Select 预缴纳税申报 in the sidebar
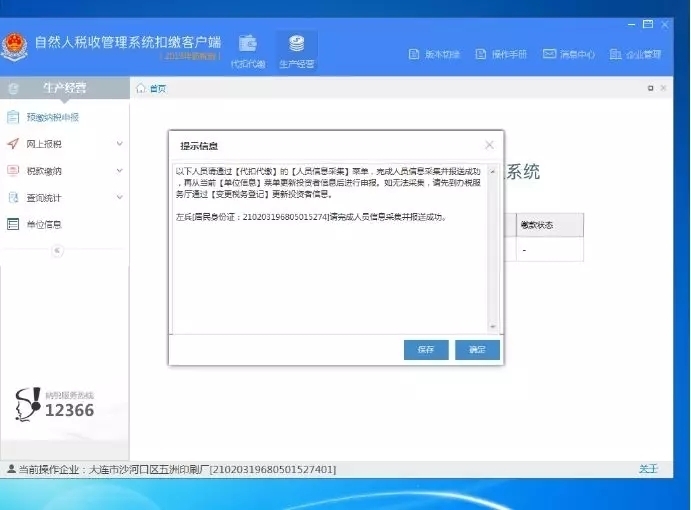The width and height of the screenshot is (691, 510). click(53, 117)
